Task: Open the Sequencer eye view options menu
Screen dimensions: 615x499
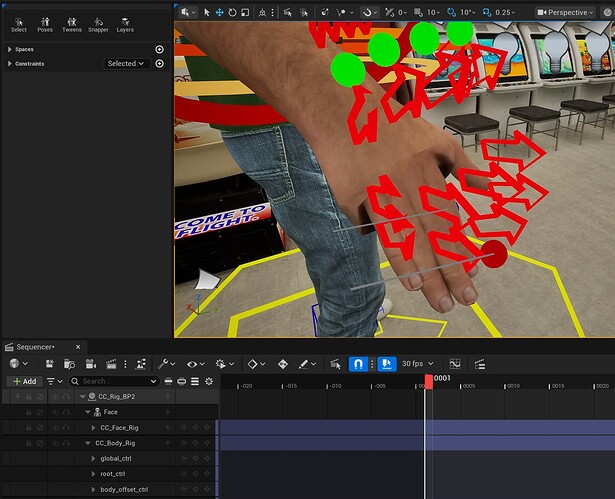Action: point(195,364)
